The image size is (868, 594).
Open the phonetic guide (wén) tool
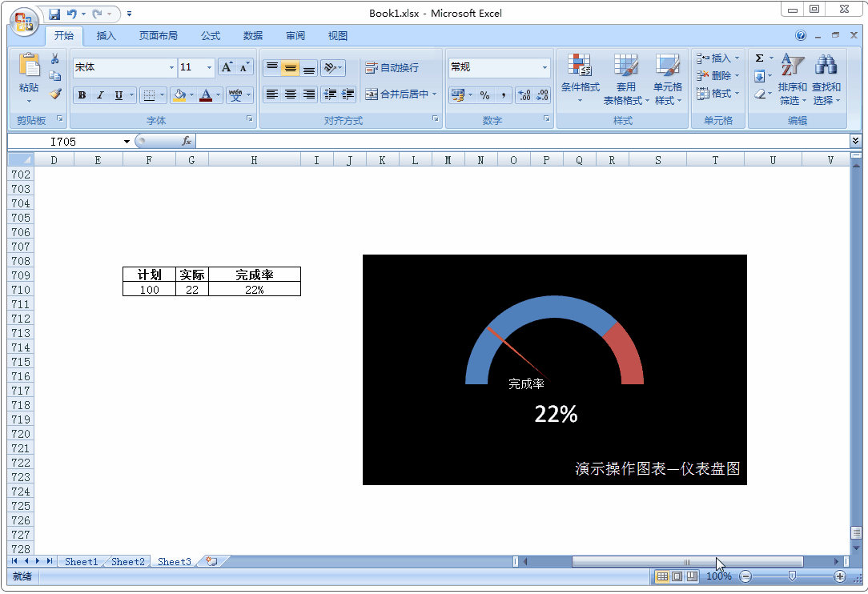[235, 95]
